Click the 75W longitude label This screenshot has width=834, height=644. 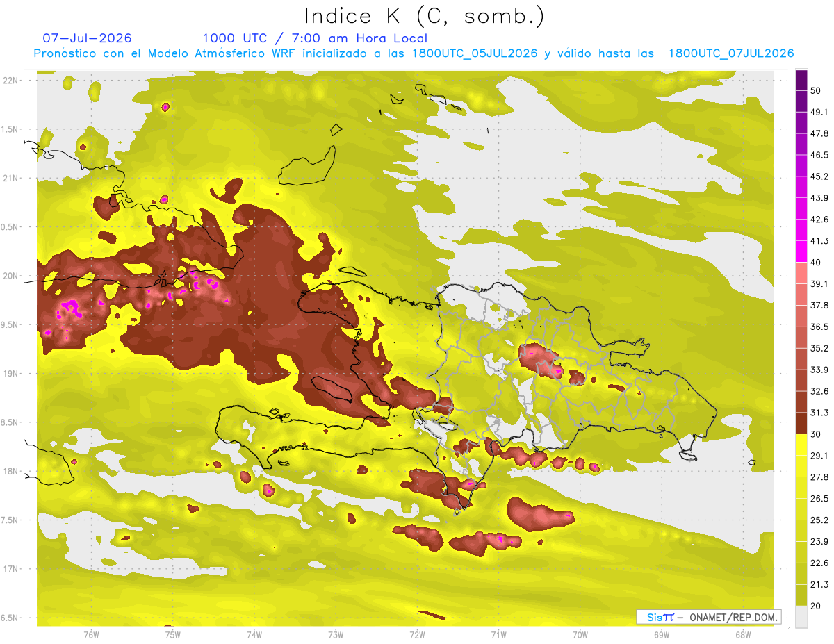click(172, 634)
